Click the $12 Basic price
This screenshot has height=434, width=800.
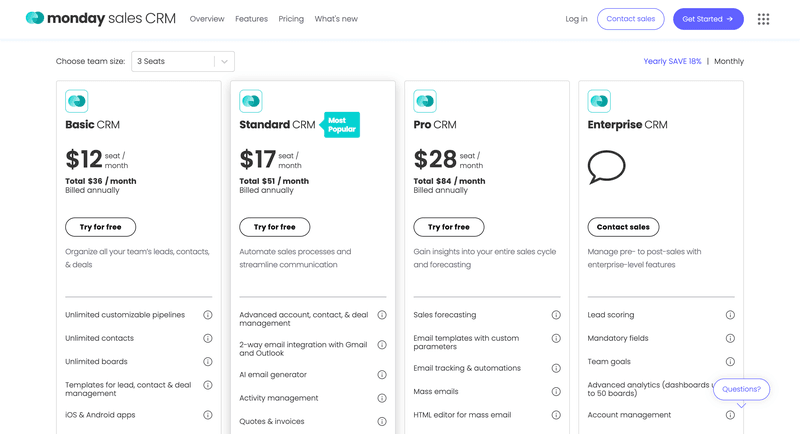84,159
